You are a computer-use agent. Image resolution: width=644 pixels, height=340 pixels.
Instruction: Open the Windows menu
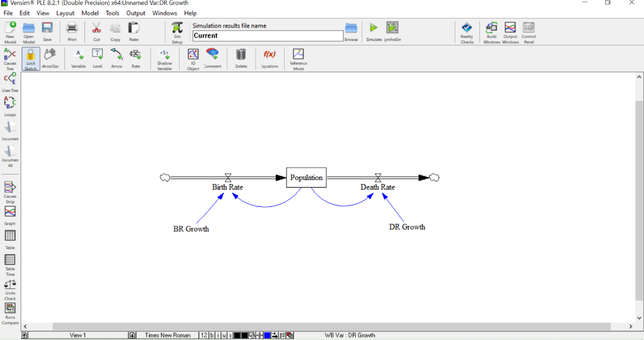(164, 13)
